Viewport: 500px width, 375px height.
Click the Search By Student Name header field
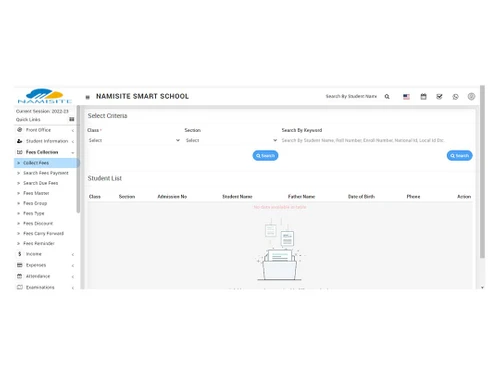coord(351,96)
